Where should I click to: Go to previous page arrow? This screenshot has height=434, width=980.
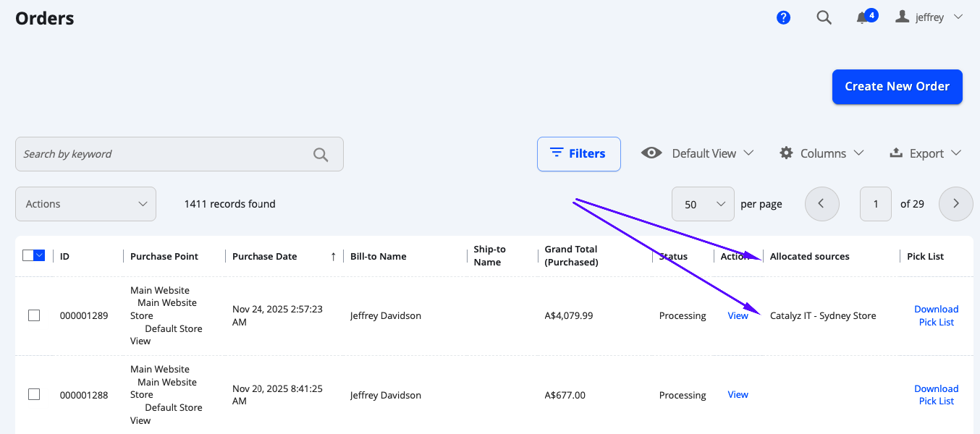[821, 204]
